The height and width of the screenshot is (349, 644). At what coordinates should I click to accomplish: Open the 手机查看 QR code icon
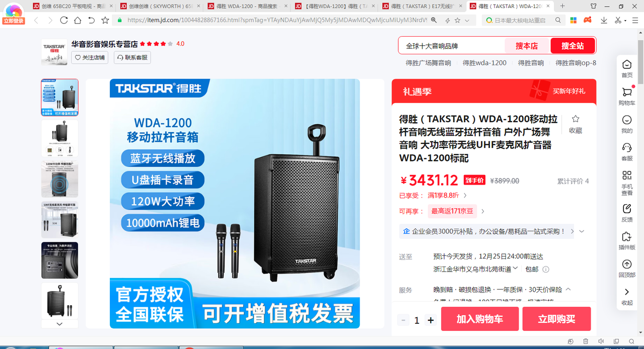point(626,175)
